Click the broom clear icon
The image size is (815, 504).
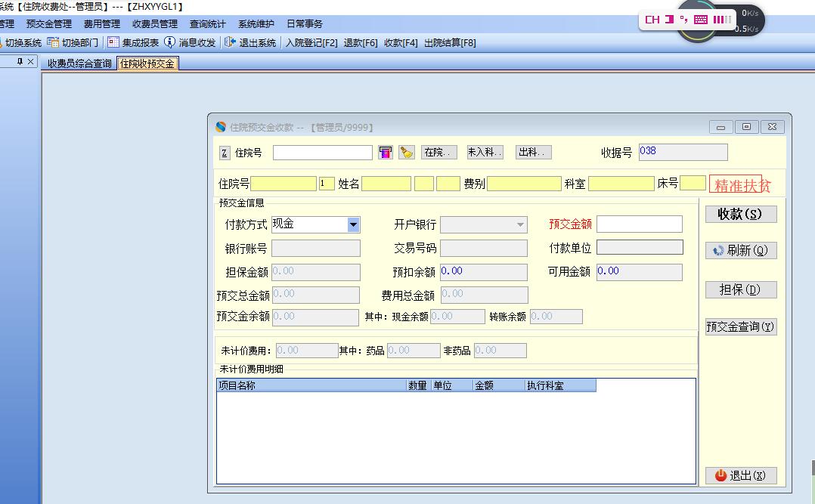click(407, 152)
